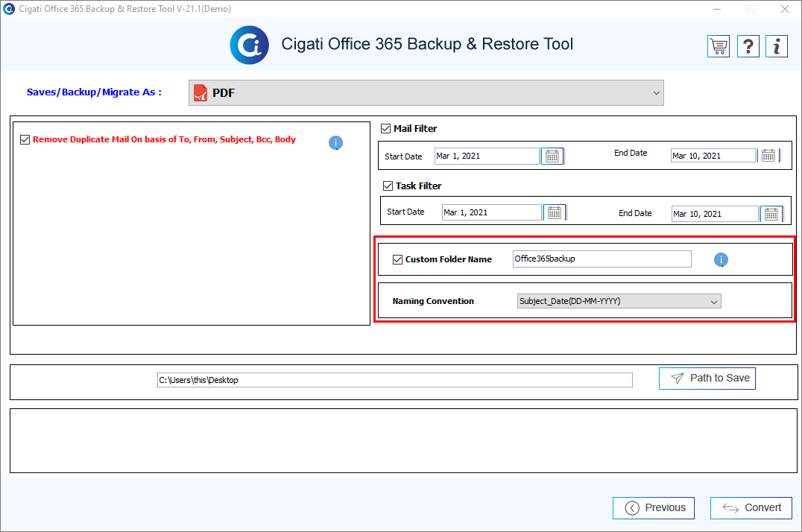Click the app icon in title bar
This screenshot has height=532, width=802.
click(9, 9)
